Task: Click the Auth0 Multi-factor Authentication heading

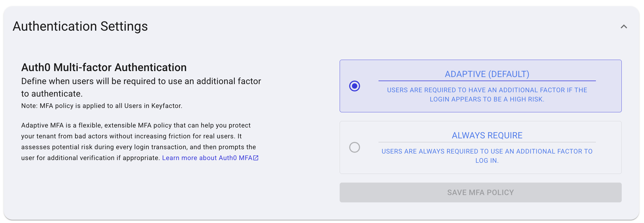Action: coord(104,67)
